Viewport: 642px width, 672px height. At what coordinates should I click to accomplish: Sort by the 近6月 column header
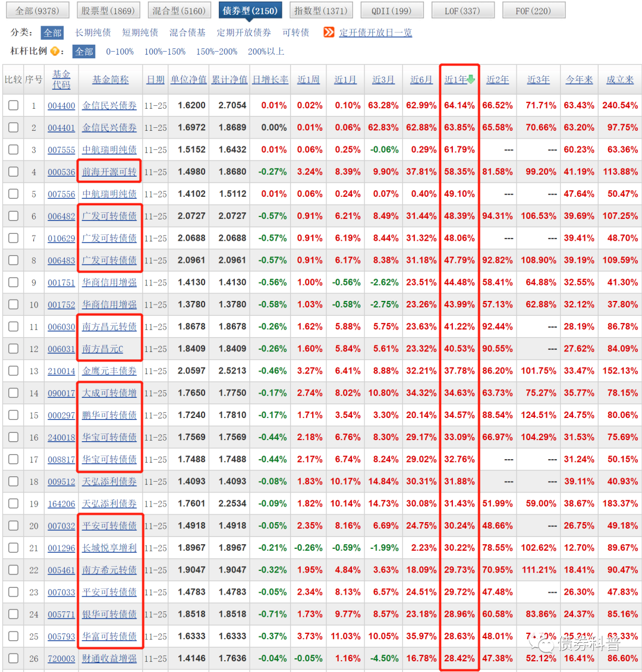click(x=421, y=79)
